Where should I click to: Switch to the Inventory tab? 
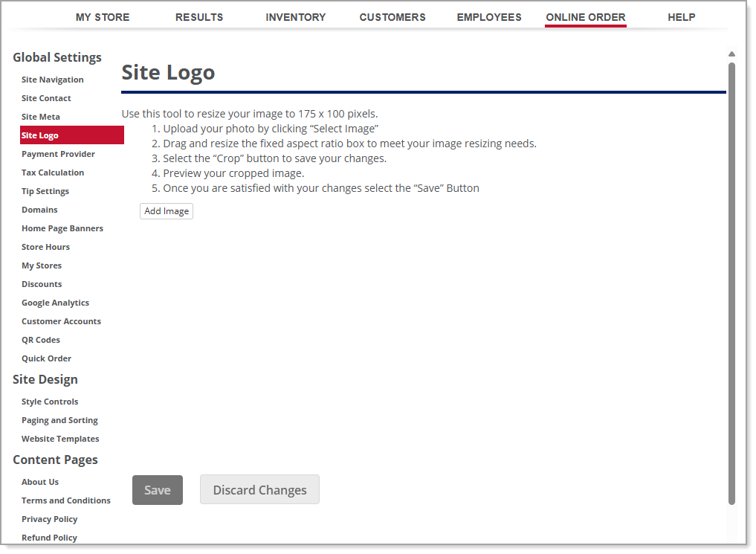(295, 16)
